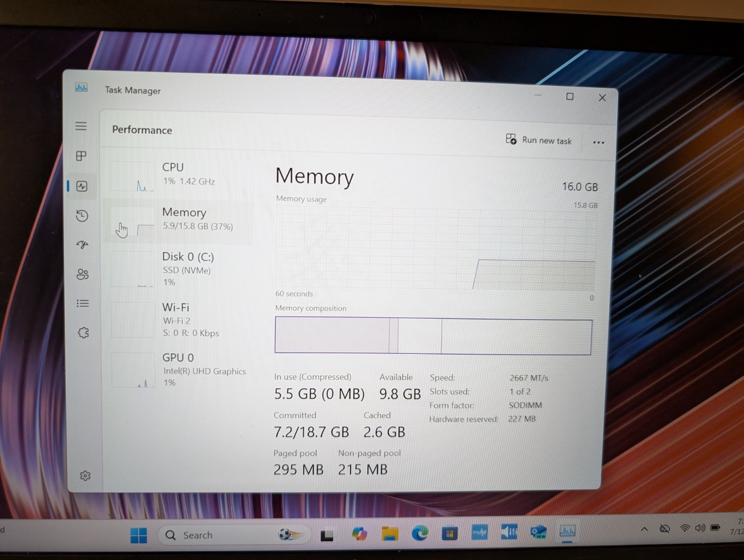Image resolution: width=744 pixels, height=560 pixels.
Task: Click the 16.0 GB total memory label
Action: [580, 187]
